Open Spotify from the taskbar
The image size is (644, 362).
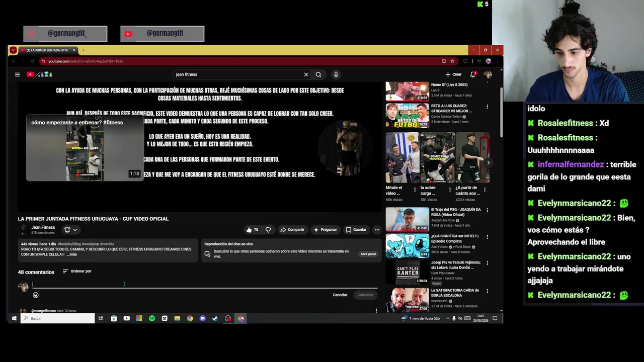(x=152, y=318)
